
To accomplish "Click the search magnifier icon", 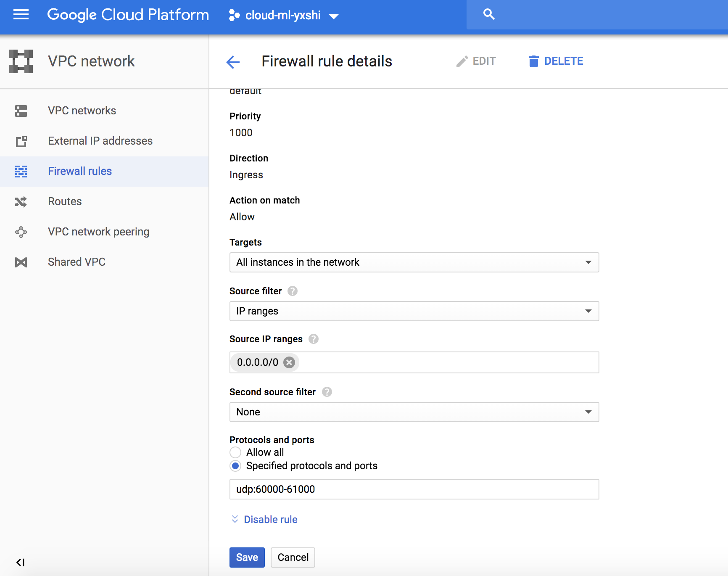I will pos(489,14).
